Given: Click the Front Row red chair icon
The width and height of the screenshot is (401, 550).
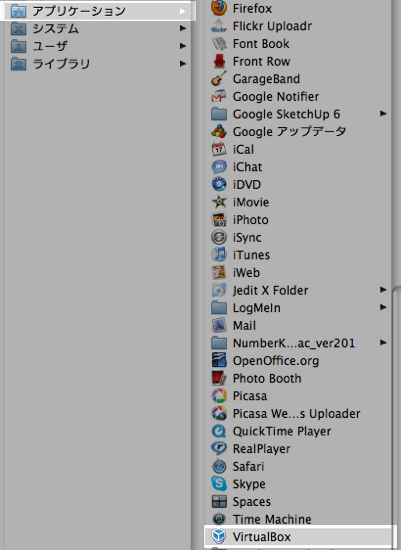Looking at the screenshot, I should pos(219,61).
